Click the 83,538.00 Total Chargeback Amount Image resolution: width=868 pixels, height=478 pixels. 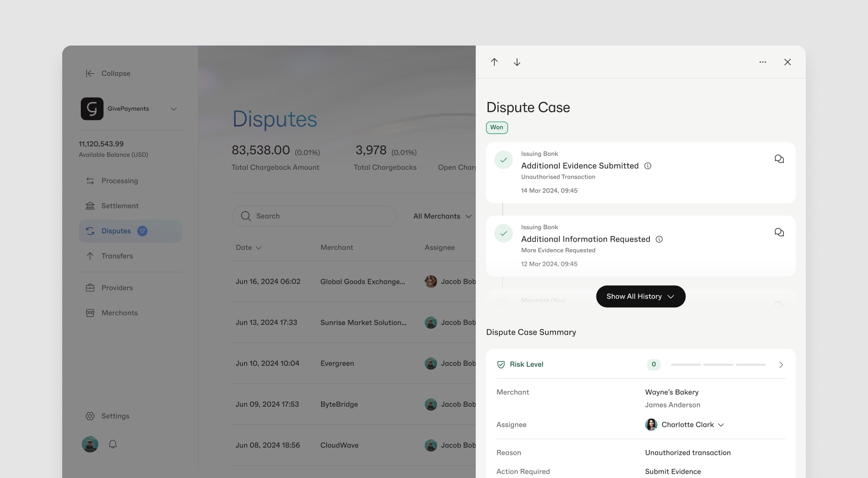tap(261, 151)
